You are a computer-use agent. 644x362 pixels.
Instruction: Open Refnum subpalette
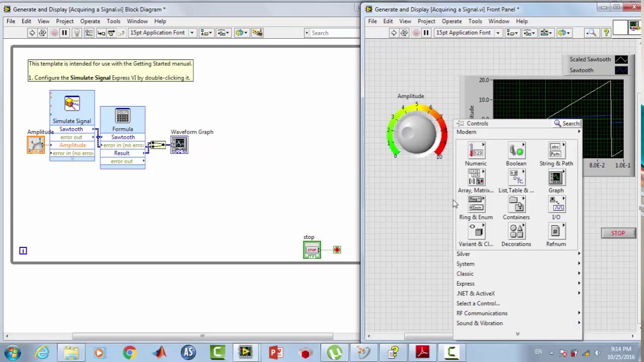click(x=556, y=235)
